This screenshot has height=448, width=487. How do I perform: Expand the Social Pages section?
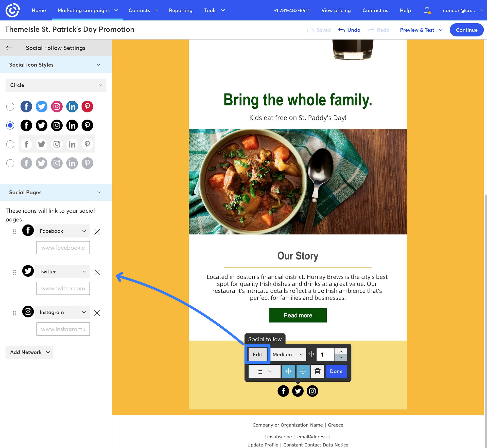pyautogui.click(x=98, y=192)
